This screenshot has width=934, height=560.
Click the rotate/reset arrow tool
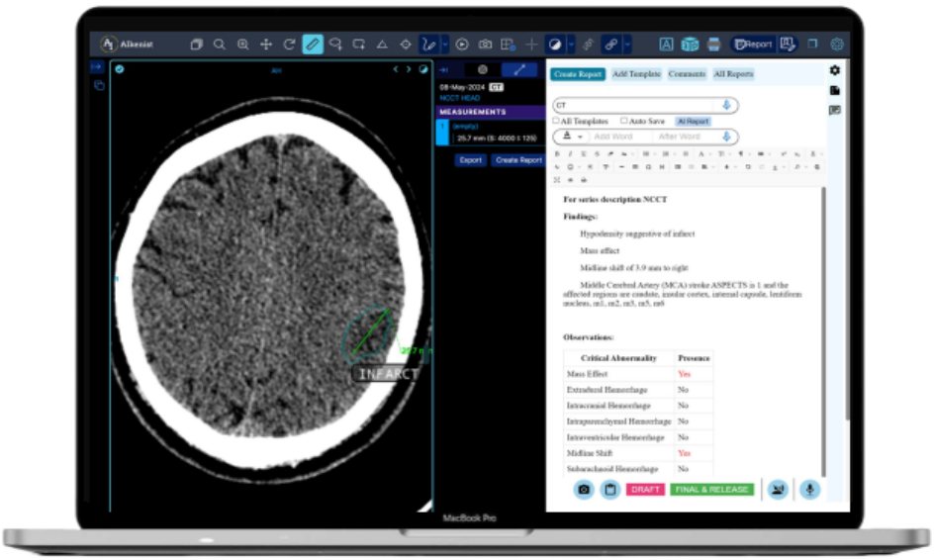pyautogui.click(x=290, y=45)
